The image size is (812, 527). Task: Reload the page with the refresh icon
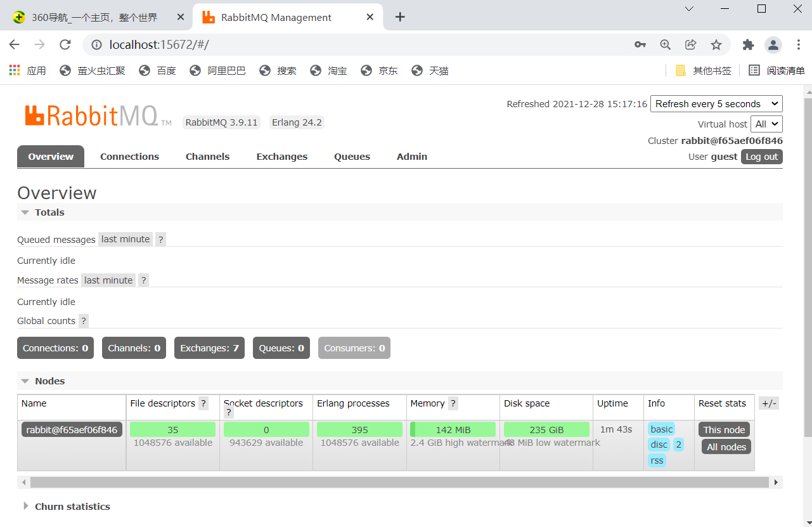[65, 44]
